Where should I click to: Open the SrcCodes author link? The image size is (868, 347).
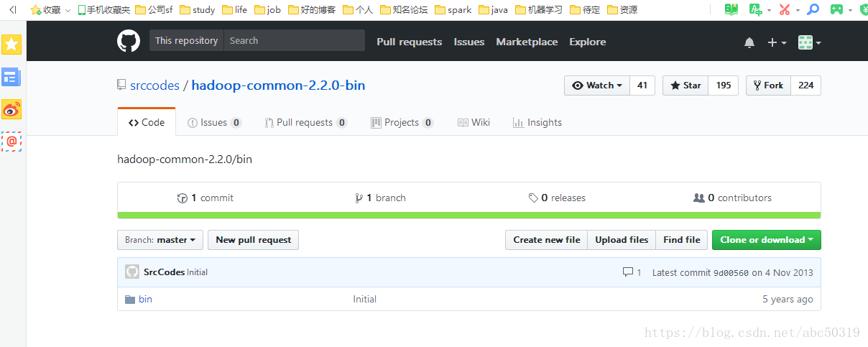[164, 272]
